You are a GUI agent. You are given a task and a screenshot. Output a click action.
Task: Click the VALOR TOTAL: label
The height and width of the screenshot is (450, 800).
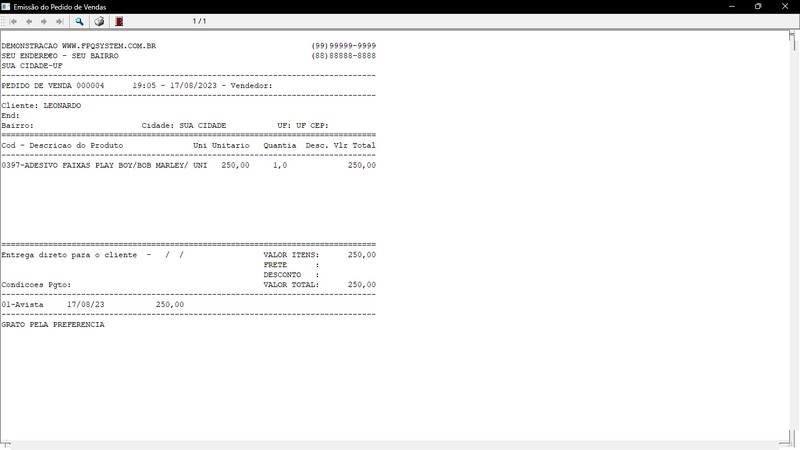coord(291,285)
